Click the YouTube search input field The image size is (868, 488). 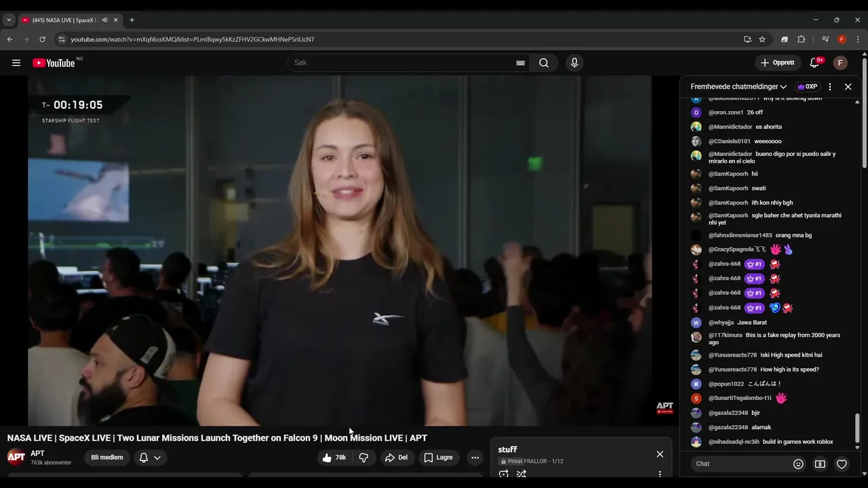pyautogui.click(x=403, y=63)
